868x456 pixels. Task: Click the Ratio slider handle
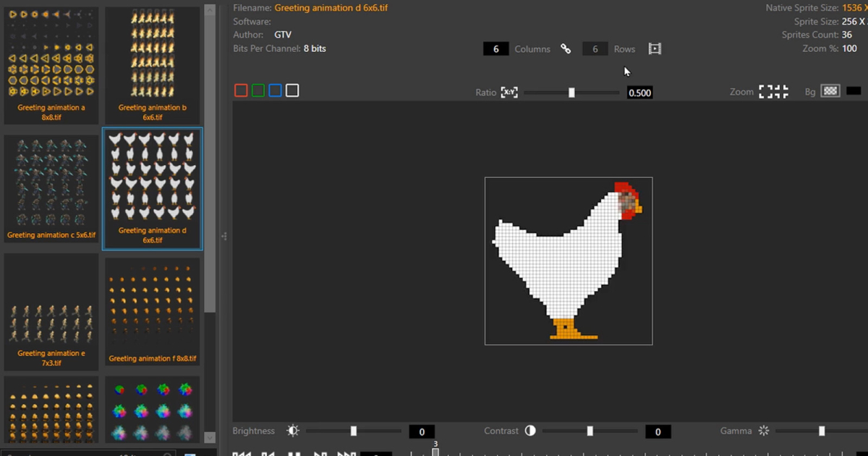coord(571,93)
